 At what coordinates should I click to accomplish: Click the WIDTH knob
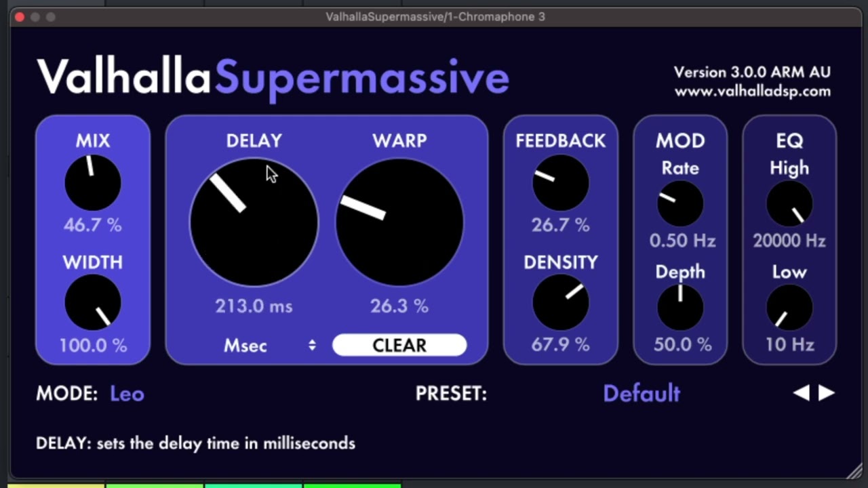[93, 302]
